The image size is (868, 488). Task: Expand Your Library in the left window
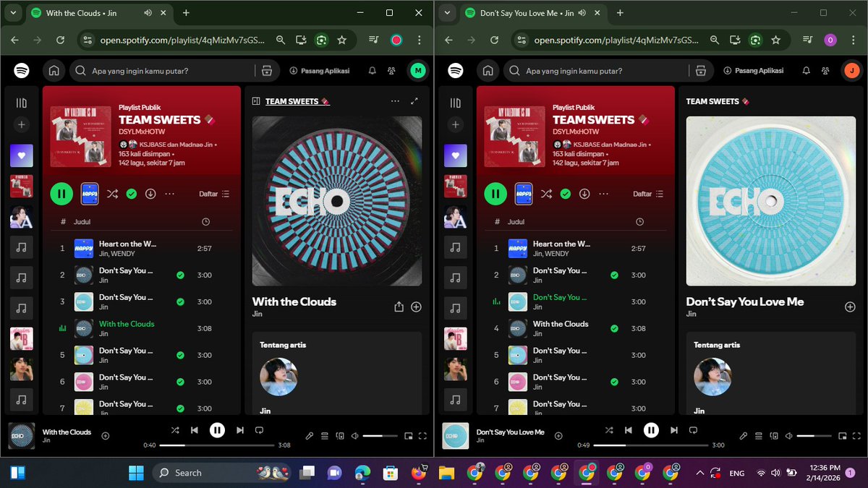point(21,103)
